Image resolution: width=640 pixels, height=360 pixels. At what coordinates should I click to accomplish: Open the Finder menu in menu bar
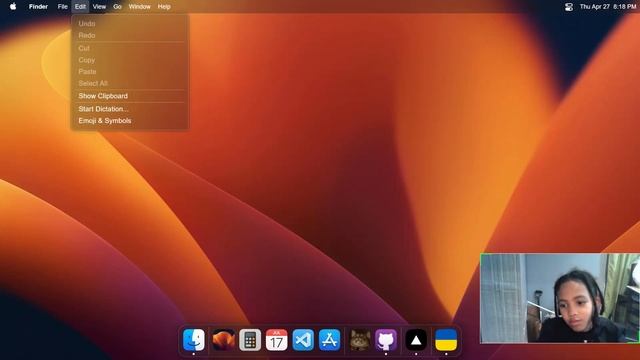coord(38,7)
